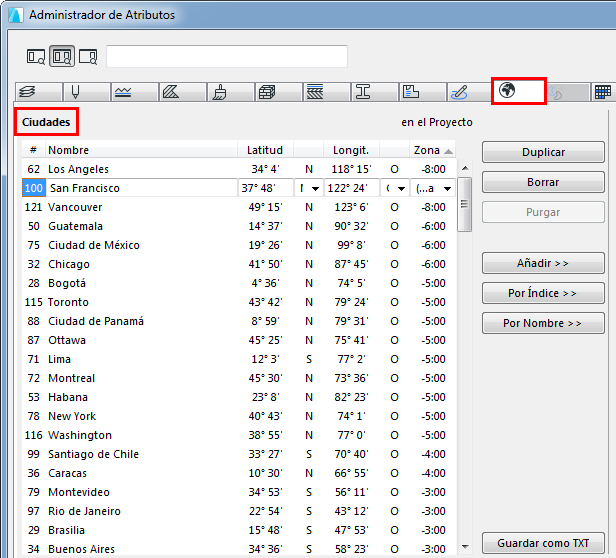Screen dimensions: 616x558
Task: Open the Profiles I-beam tab
Action: [374, 92]
